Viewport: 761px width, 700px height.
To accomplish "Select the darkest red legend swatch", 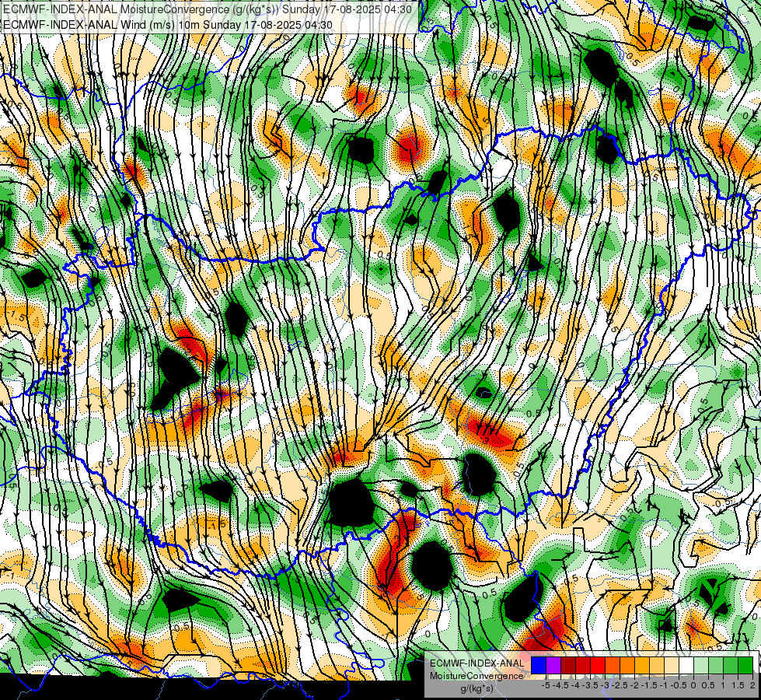I will 568,665.
